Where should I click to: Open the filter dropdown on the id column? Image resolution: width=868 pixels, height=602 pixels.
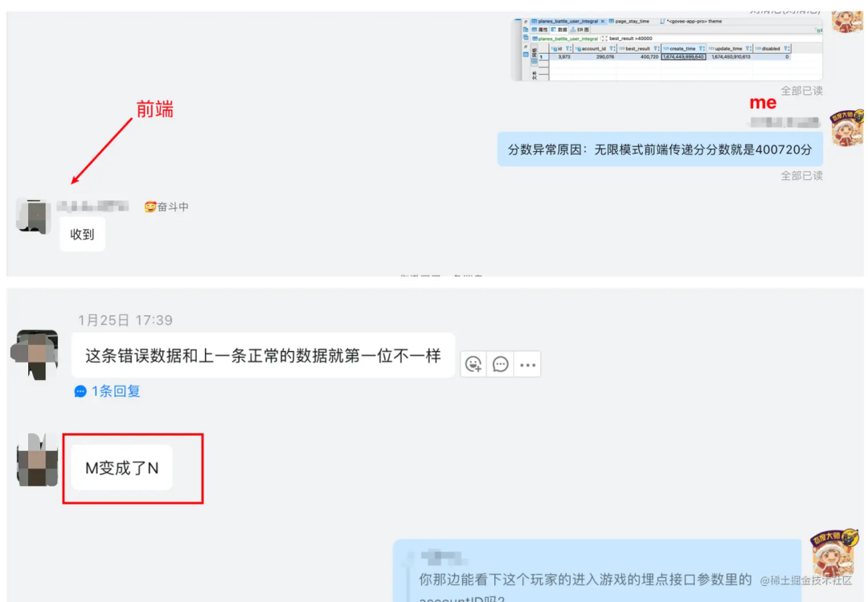567,49
